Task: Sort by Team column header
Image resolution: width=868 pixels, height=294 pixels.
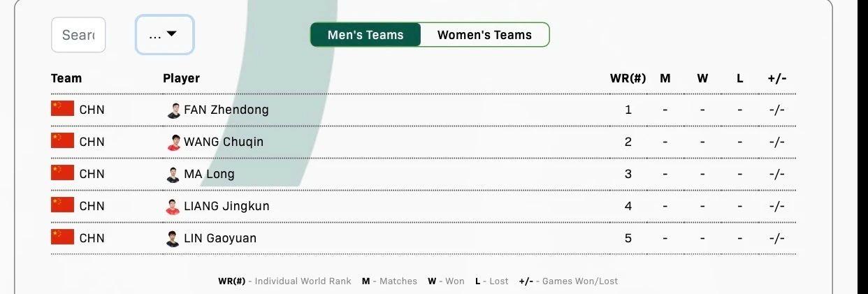Action: pos(66,78)
